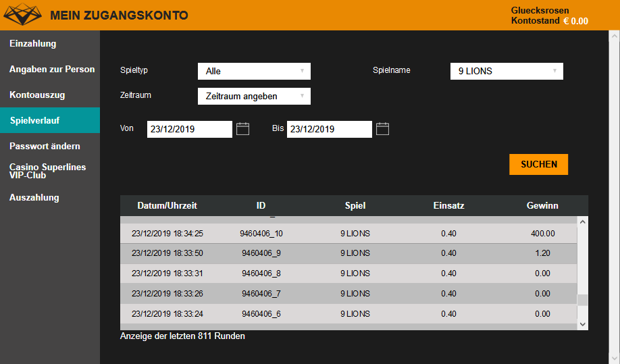Open the Bis date calendar picker
Image resolution: width=620 pixels, height=364 pixels.
tap(382, 129)
